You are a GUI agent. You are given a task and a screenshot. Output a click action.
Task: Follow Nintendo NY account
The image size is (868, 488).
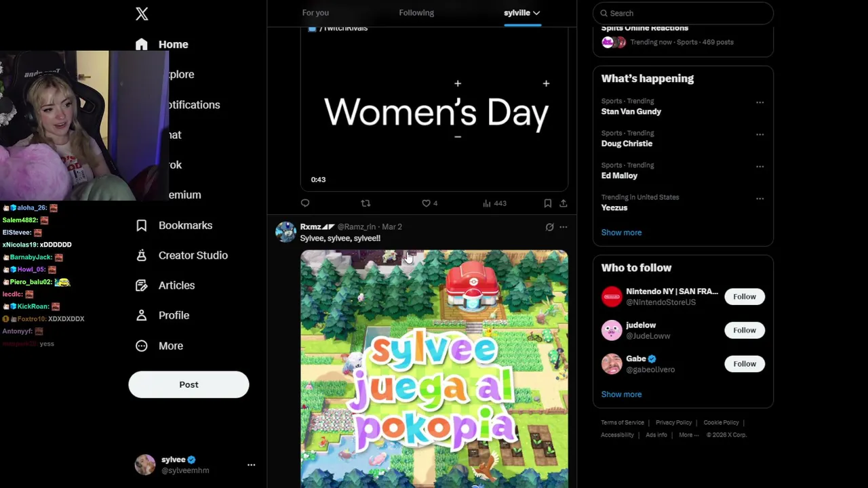(x=744, y=296)
